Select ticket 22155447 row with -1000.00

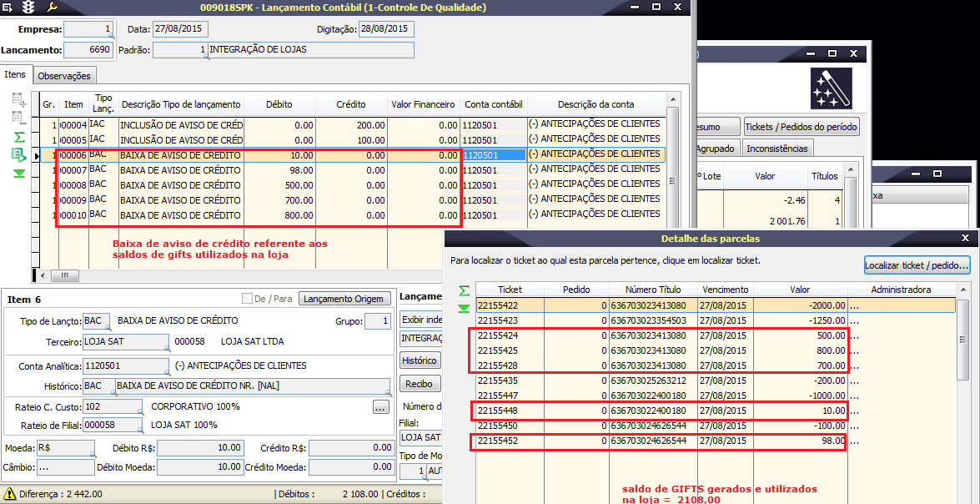click(x=716, y=396)
